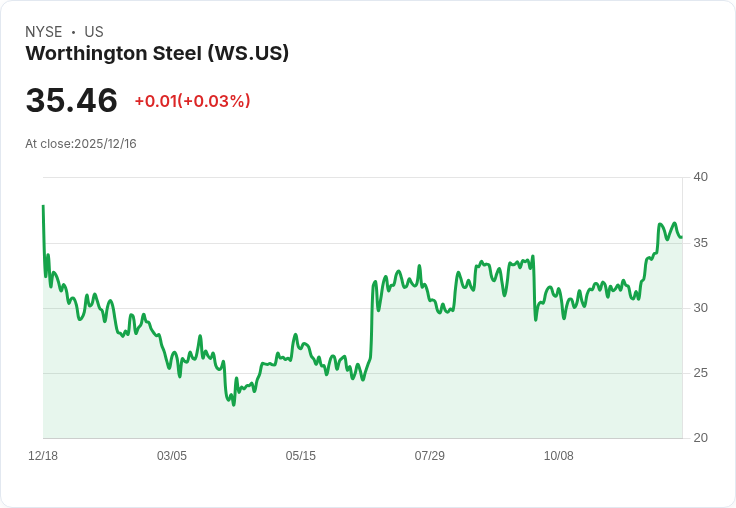
Task: Click the final endpoint of the price line
Action: coord(681,238)
